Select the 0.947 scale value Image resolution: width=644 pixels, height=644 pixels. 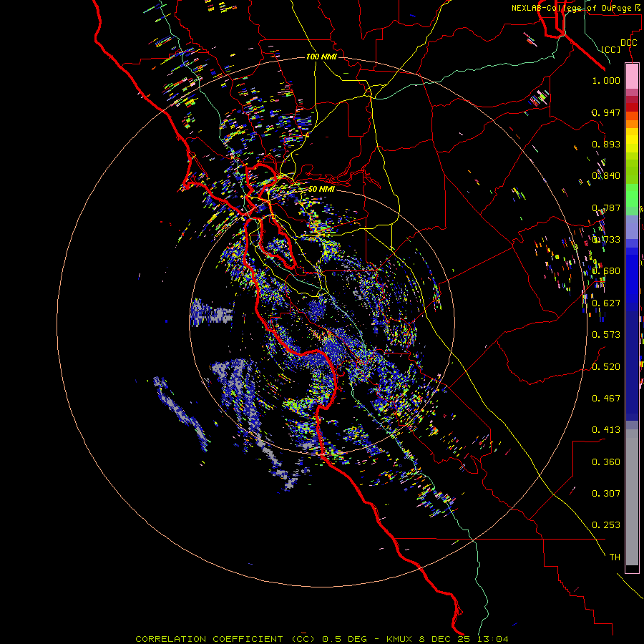pyautogui.click(x=606, y=112)
